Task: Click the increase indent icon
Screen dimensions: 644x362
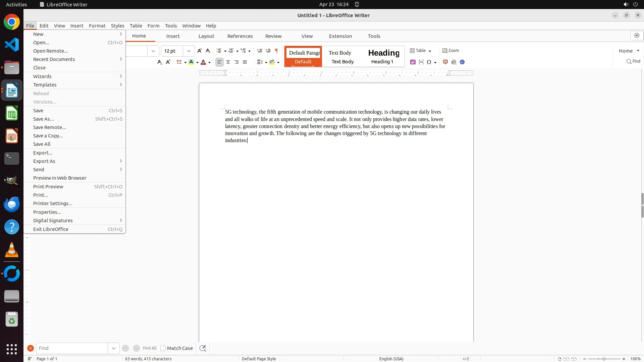Action: [259, 51]
